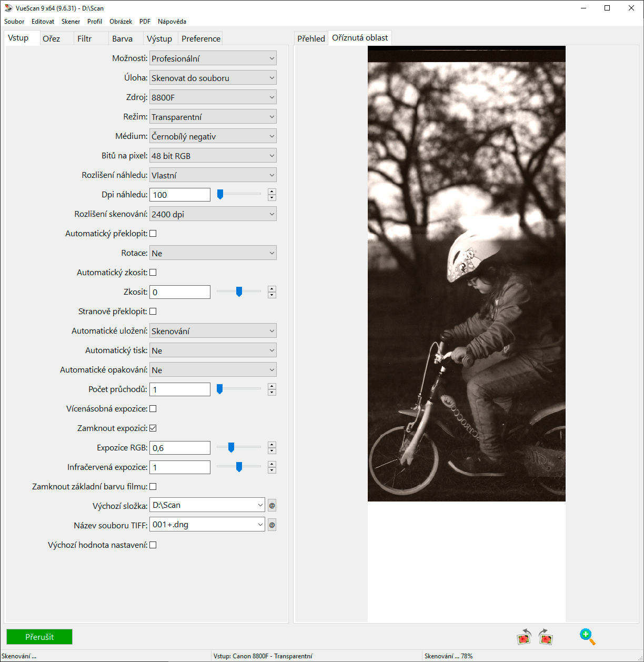Viewport: 644px width, 662px height.
Task: Increase Dpi náhledu with the up arrow
Action: (271, 192)
